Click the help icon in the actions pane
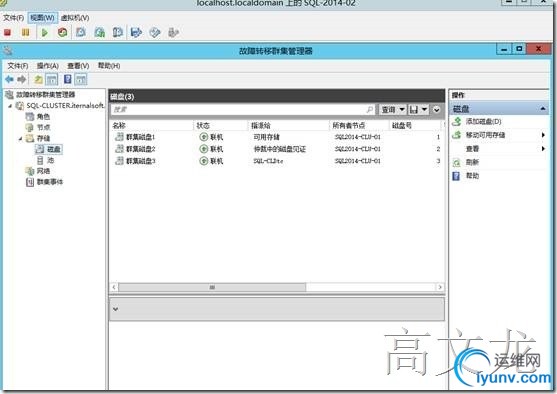This screenshot has width=557, height=394. (x=456, y=176)
